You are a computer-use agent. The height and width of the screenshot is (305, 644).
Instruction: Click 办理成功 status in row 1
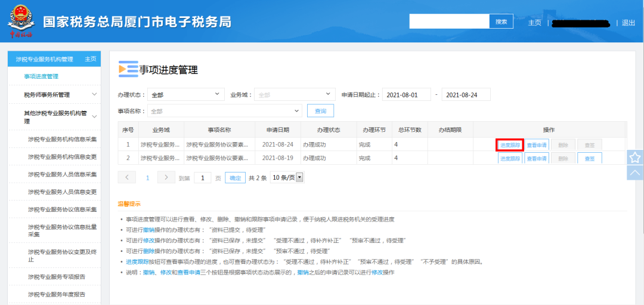point(315,144)
